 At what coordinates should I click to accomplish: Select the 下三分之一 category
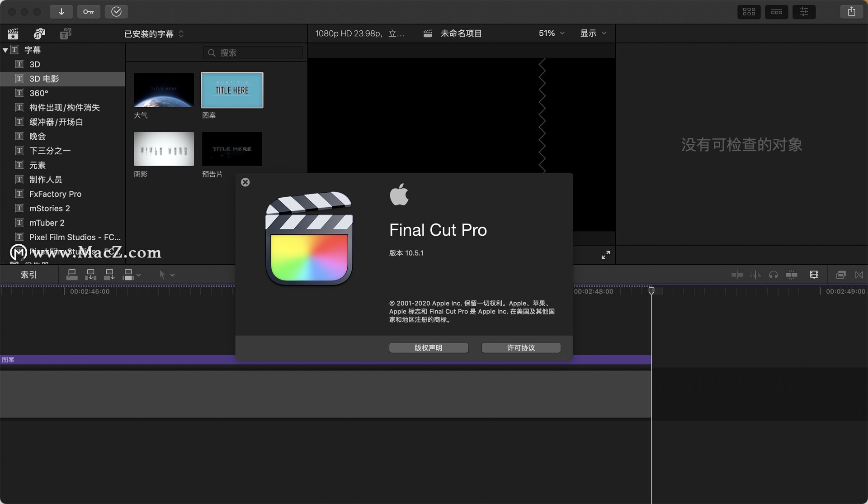tap(63, 151)
